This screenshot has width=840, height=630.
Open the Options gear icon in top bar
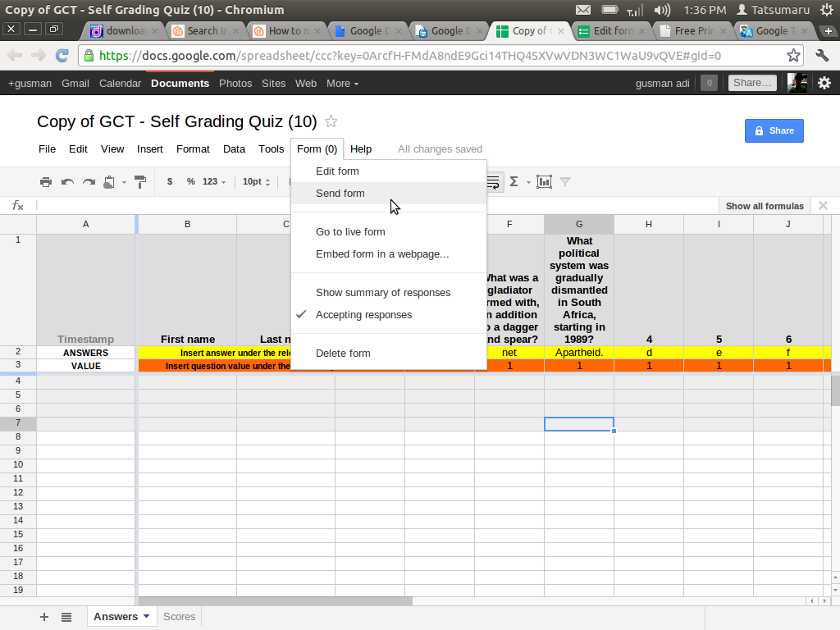(x=824, y=83)
